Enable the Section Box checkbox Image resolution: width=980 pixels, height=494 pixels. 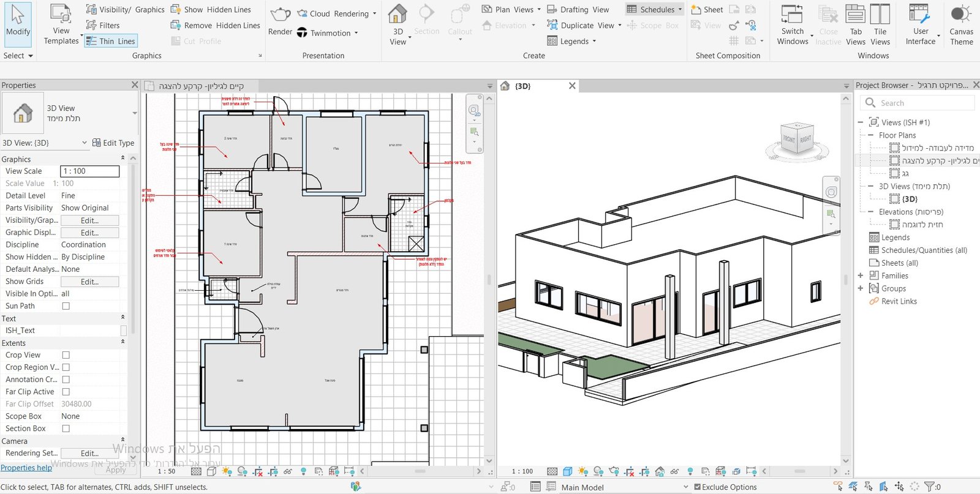tap(66, 429)
